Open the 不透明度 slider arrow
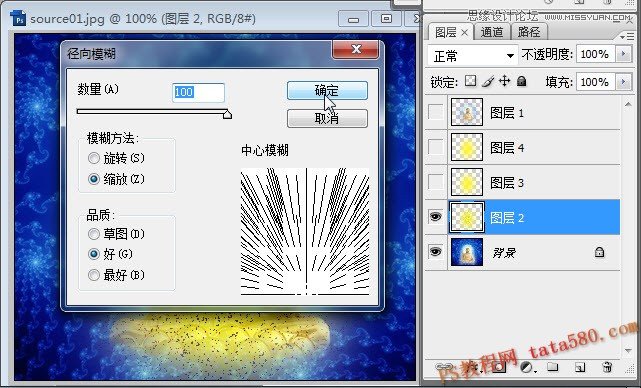Viewport: 641px width, 388px height. point(623,54)
